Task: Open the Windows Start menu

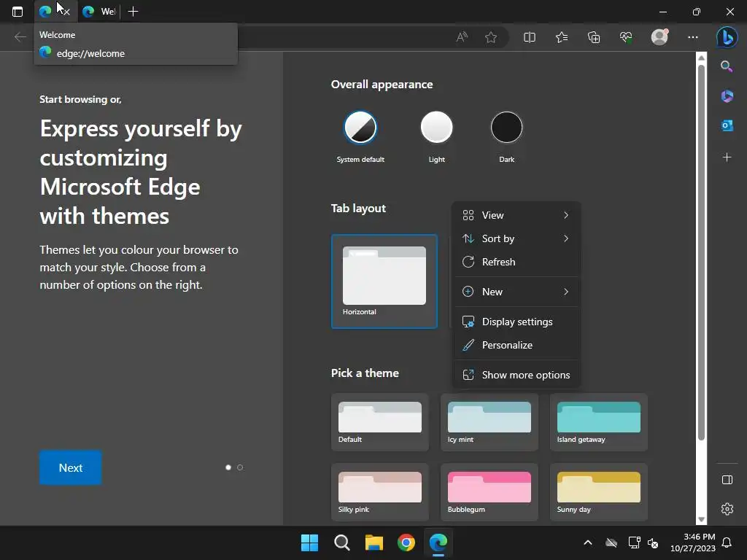Action: point(309,542)
